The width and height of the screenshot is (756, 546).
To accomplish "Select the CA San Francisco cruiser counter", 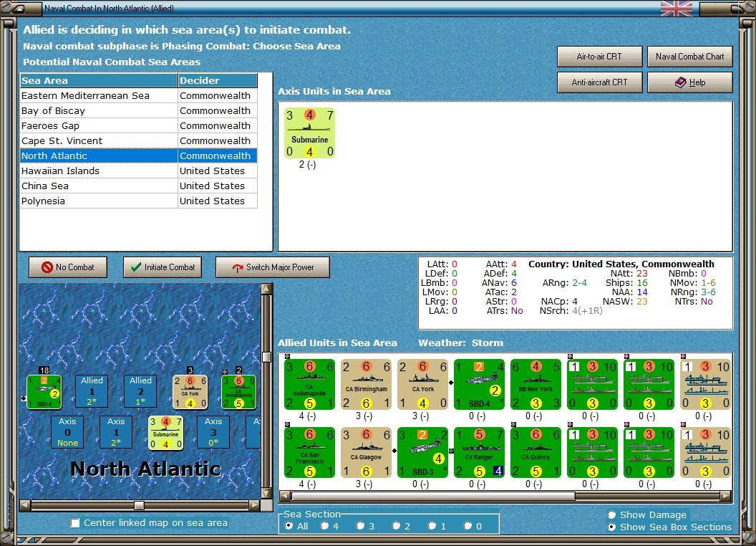I will [x=309, y=452].
